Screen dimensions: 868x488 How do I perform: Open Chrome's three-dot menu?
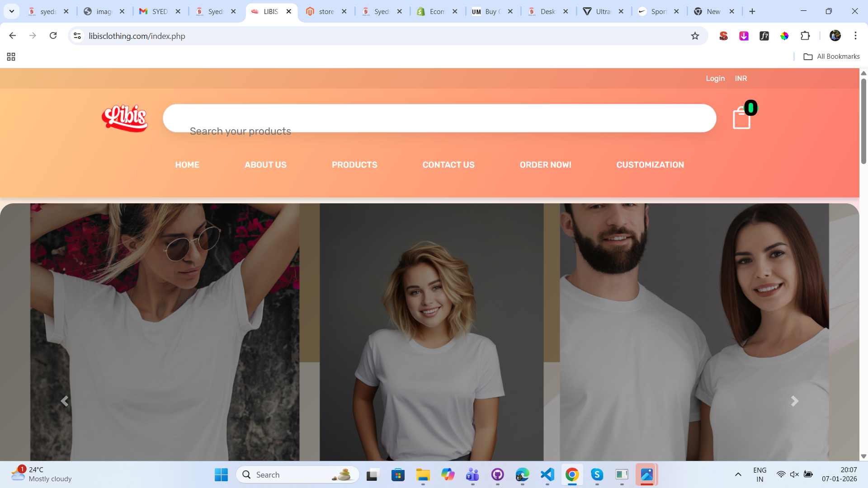[x=855, y=36]
